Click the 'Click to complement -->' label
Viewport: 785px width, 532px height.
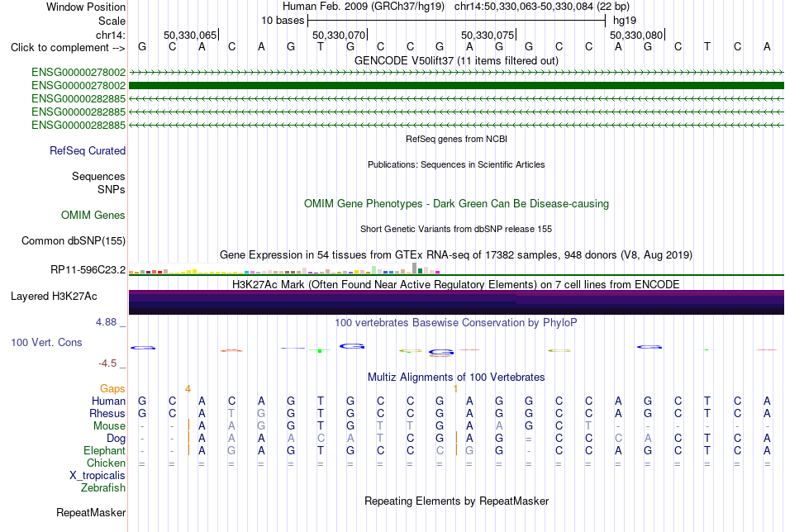pos(68,48)
